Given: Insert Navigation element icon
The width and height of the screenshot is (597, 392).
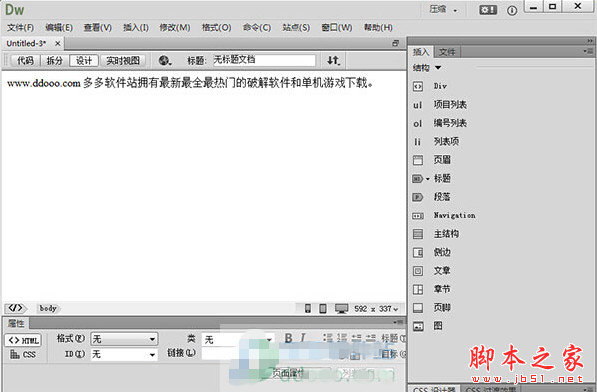Looking at the screenshot, I should (x=418, y=216).
